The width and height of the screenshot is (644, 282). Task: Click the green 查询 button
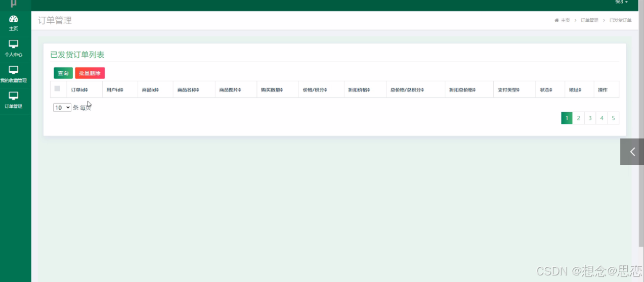click(63, 73)
